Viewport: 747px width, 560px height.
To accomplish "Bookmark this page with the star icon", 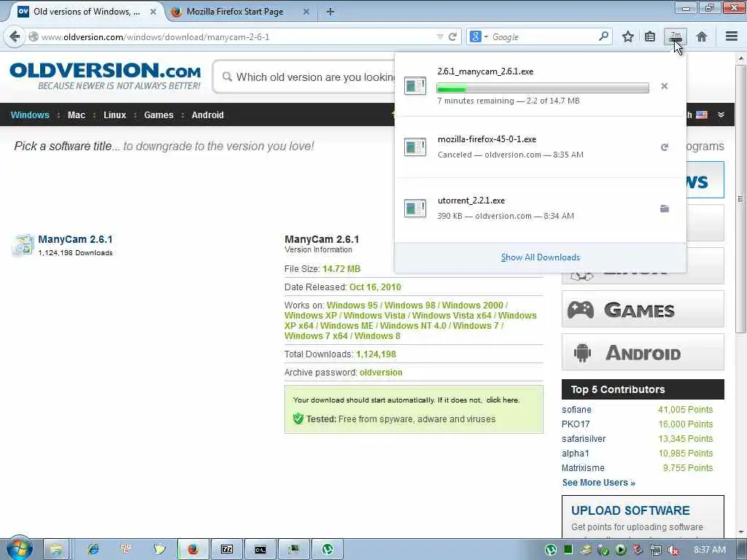I will click(628, 36).
